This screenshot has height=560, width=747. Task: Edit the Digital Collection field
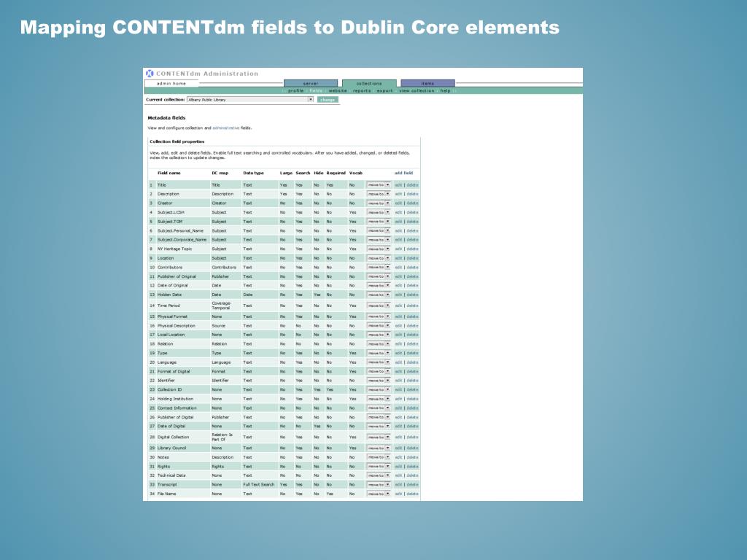(398, 437)
